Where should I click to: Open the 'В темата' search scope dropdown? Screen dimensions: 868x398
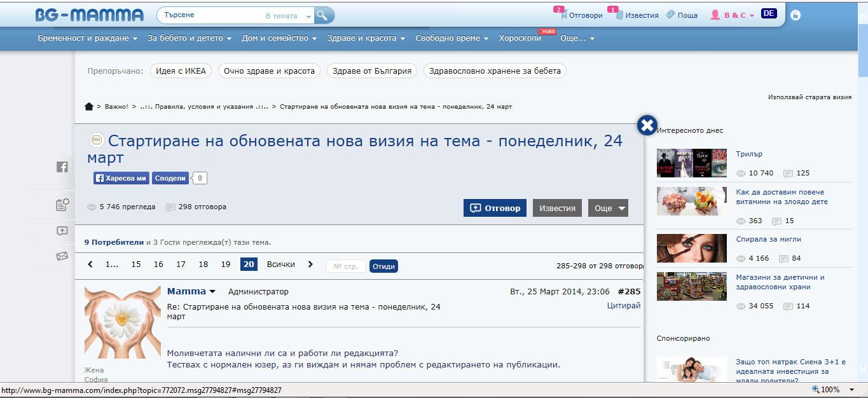tap(289, 16)
